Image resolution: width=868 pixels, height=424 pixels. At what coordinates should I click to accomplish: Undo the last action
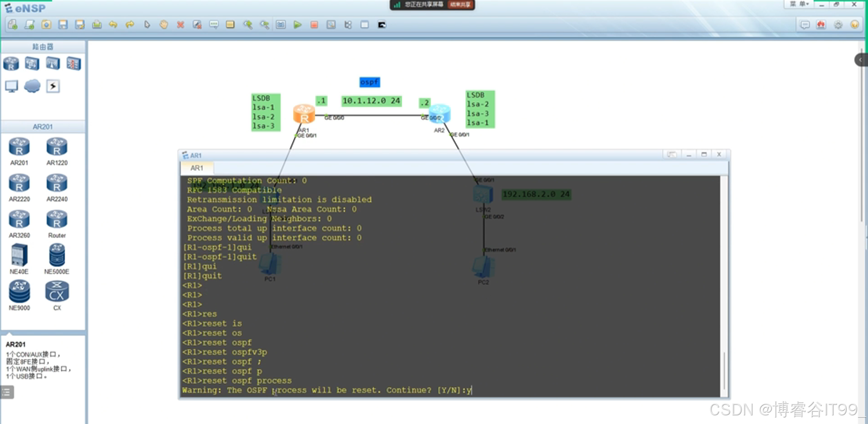[113, 25]
